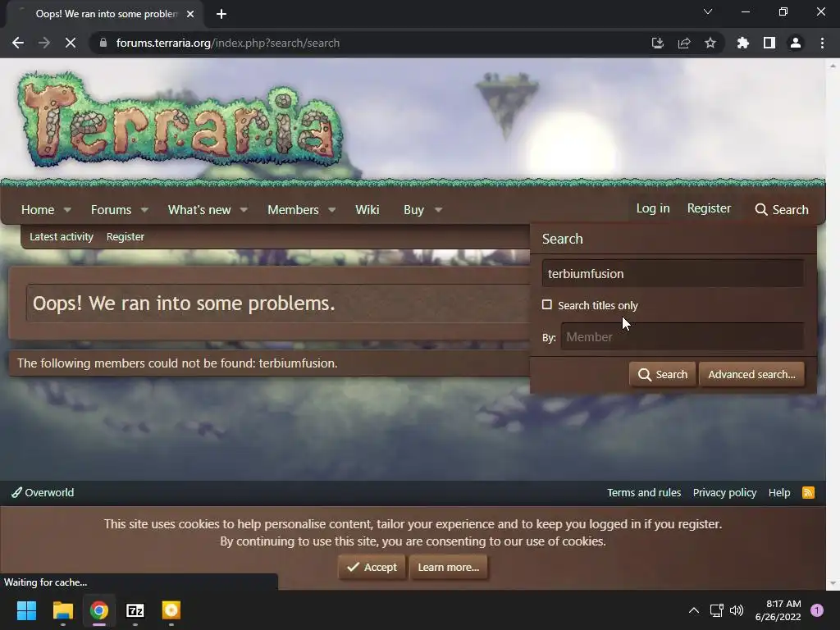Show hidden system tray icons
The image size is (840, 630).
[693, 610]
